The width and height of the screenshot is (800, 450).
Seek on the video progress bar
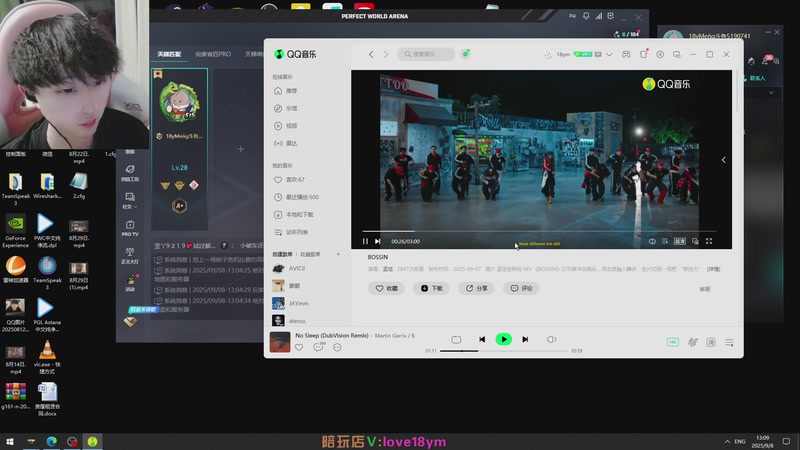click(539, 231)
